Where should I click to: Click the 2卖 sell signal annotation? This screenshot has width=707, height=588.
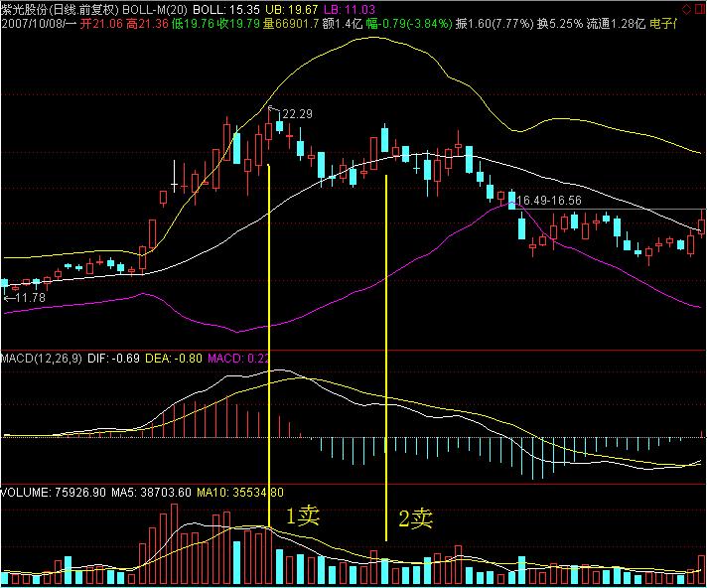[x=416, y=517]
